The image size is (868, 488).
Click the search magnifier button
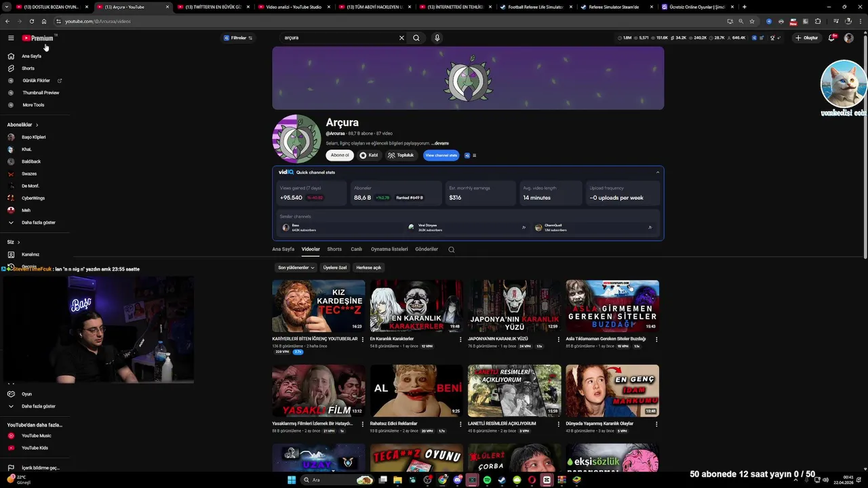[x=416, y=38]
